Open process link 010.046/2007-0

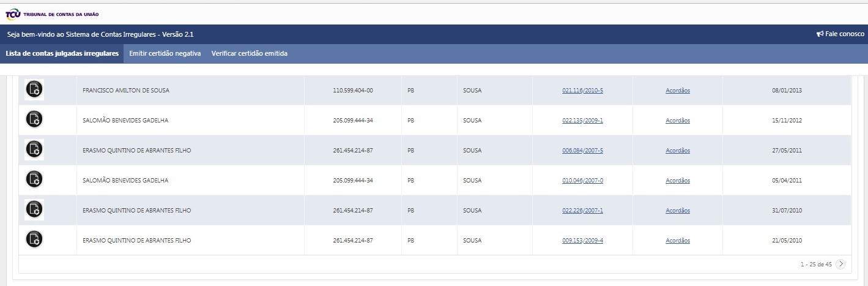(582, 181)
